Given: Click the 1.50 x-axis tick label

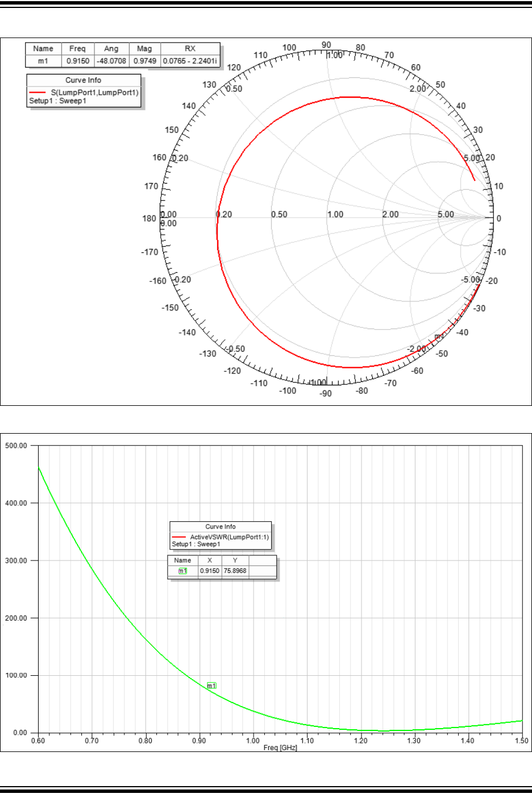Looking at the screenshot, I should coord(521,741).
